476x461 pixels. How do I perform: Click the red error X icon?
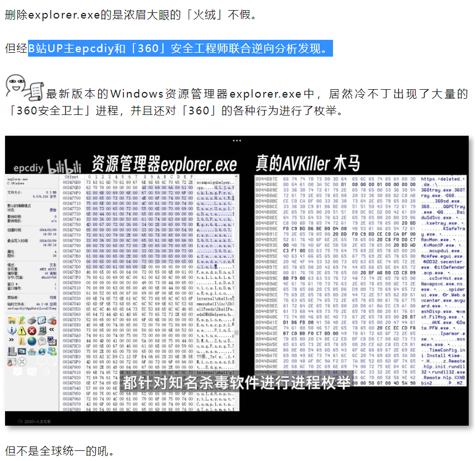point(32,330)
